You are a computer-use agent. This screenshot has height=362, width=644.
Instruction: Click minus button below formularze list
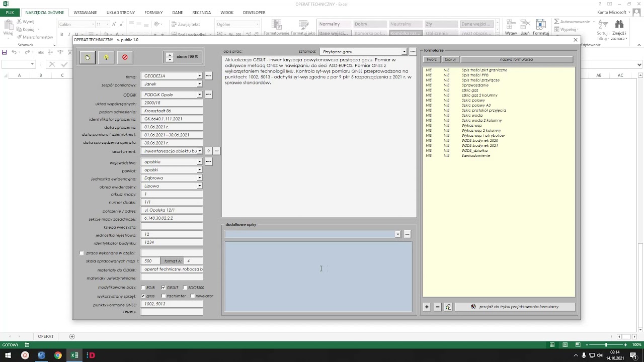(x=437, y=307)
